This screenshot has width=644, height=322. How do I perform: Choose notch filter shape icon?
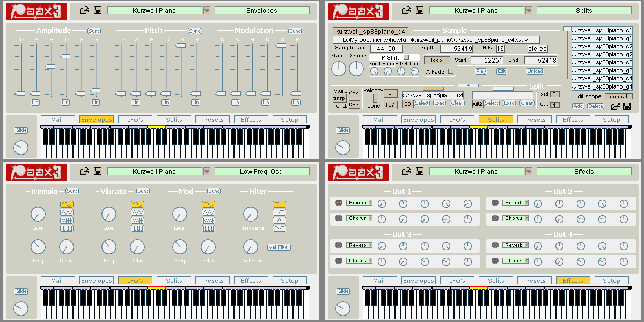coord(279,228)
